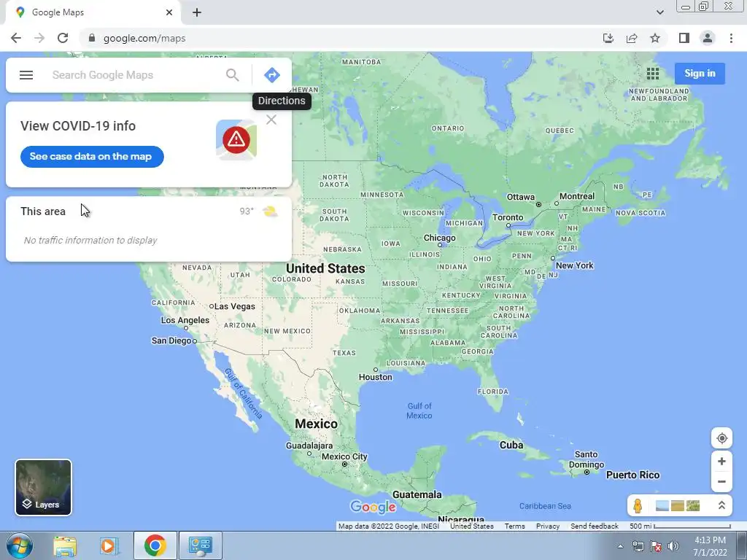Click the COVID-19 warning map icon
This screenshot has height=560, width=747.
tap(236, 139)
